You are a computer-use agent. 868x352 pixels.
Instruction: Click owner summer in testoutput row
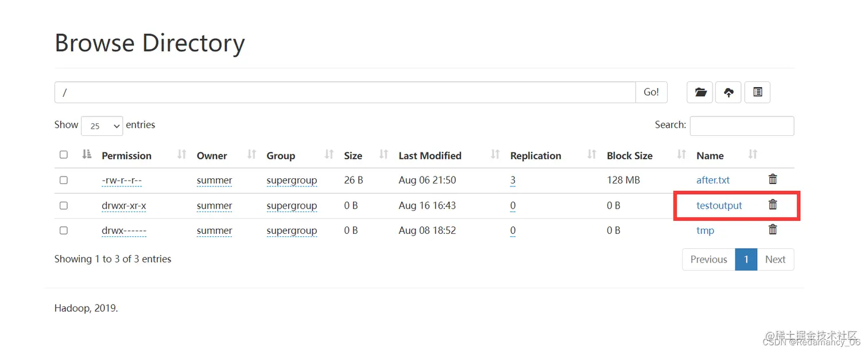pyautogui.click(x=214, y=205)
